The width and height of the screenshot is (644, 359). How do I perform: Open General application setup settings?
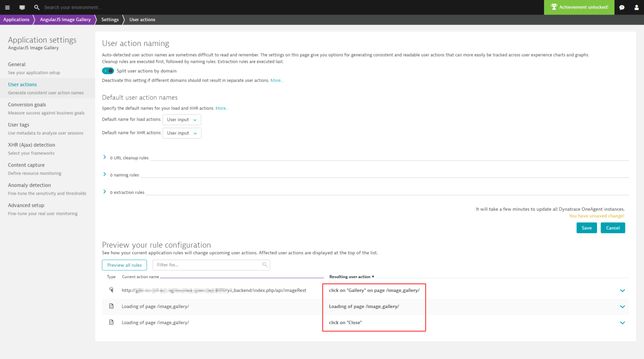click(x=47, y=68)
